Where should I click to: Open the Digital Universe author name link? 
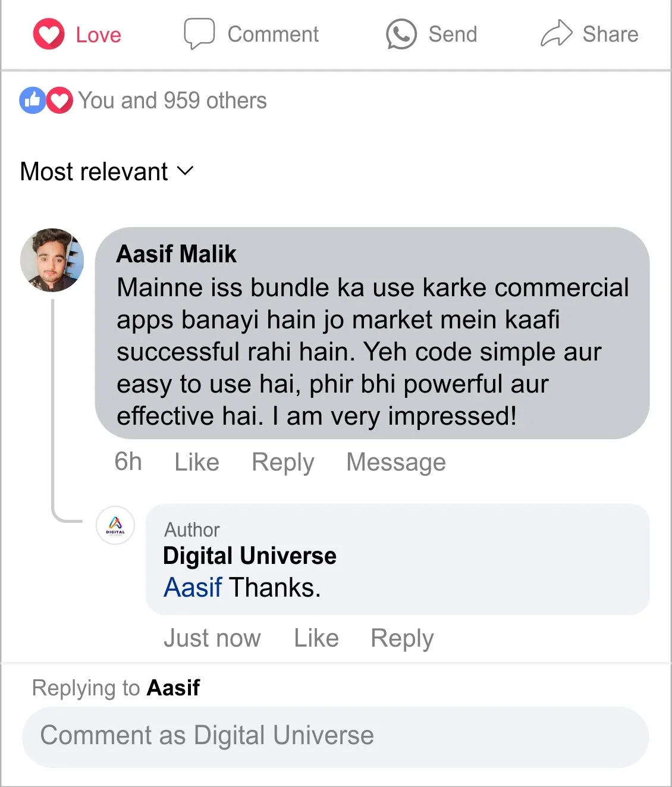(250, 556)
